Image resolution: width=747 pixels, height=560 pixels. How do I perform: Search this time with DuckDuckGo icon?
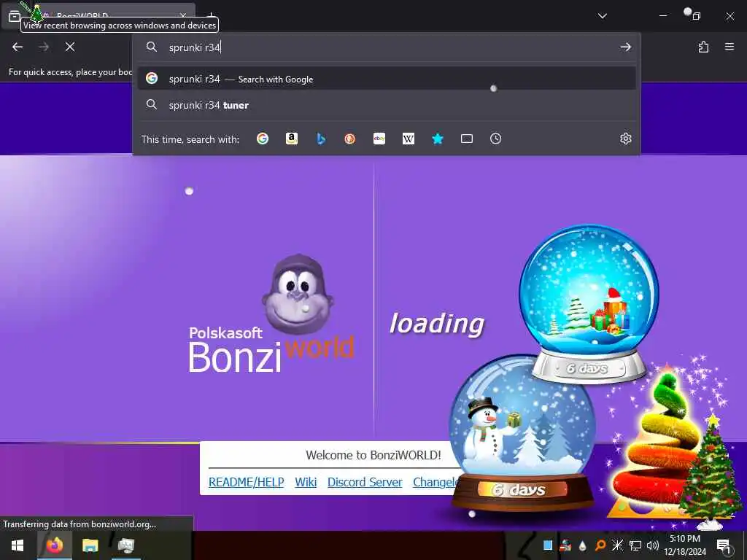(350, 139)
